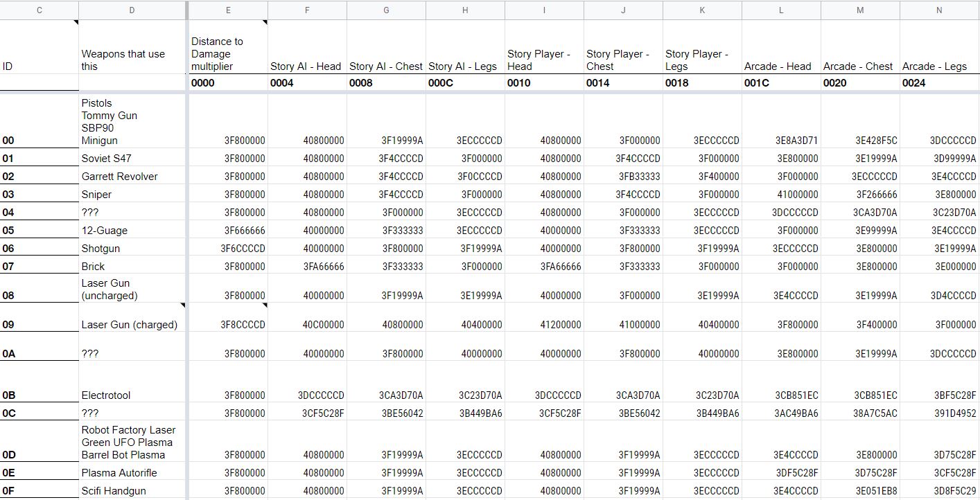Select the value '3F666666' in 12-Guage row
The height and width of the screenshot is (500, 980).
pyautogui.click(x=228, y=231)
